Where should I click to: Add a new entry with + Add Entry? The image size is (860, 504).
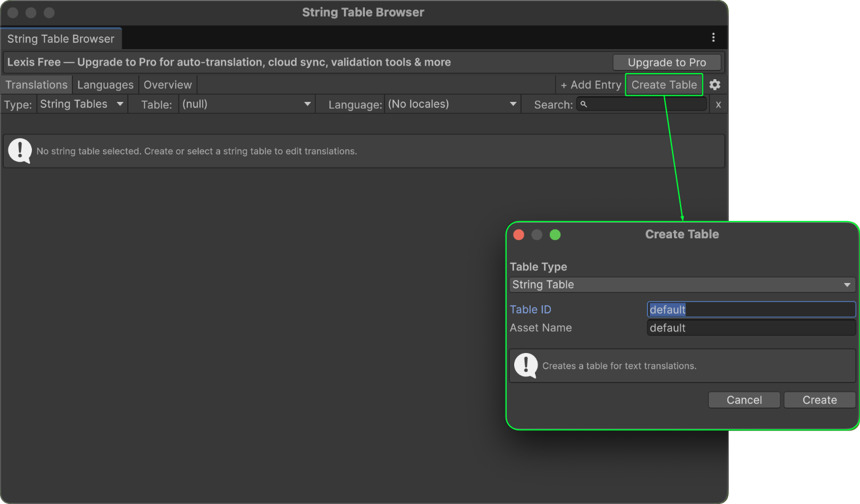point(590,85)
